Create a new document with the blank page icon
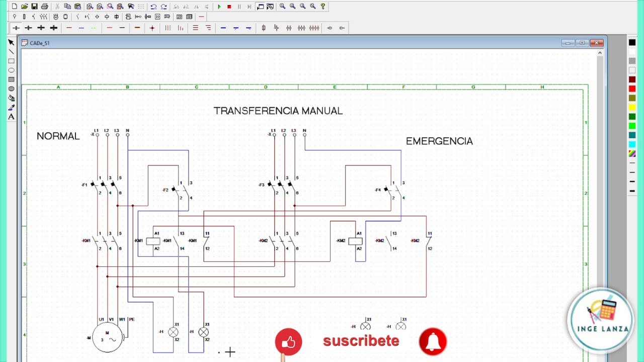The image size is (644, 362). coord(14,7)
